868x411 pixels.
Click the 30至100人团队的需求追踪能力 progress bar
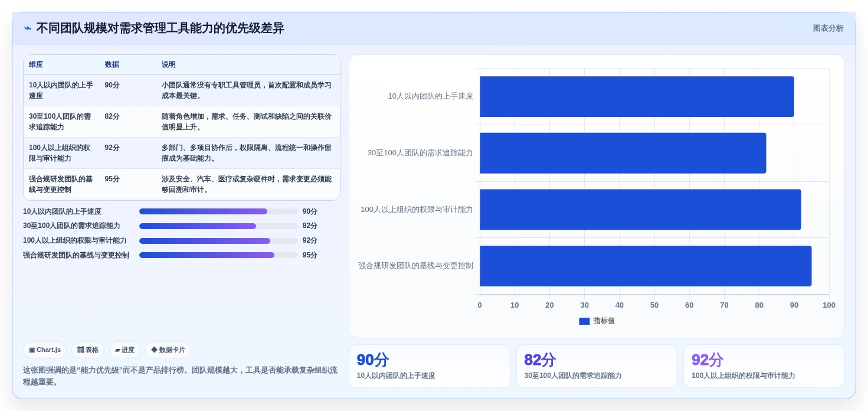pyautogui.click(x=218, y=226)
